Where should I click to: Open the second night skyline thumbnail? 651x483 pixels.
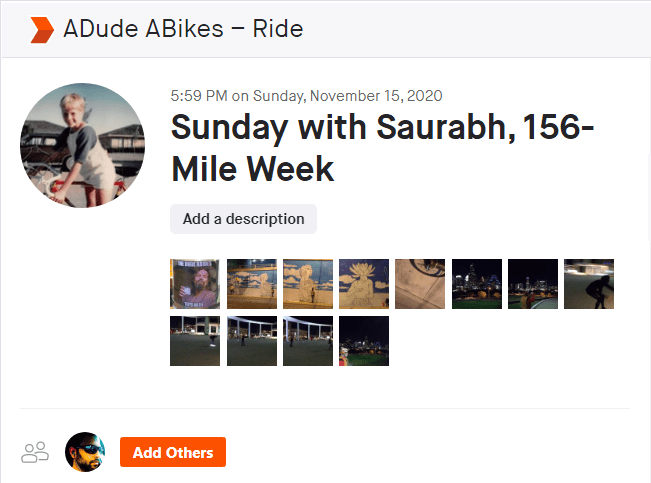point(533,284)
